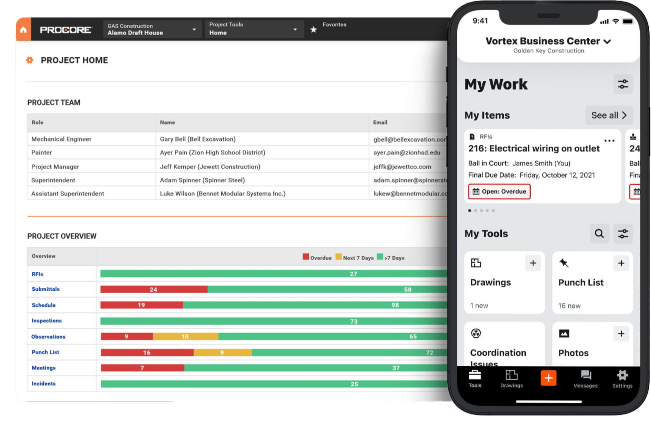Tap the RFIs document icon on card
651x435 pixels.
(472, 137)
